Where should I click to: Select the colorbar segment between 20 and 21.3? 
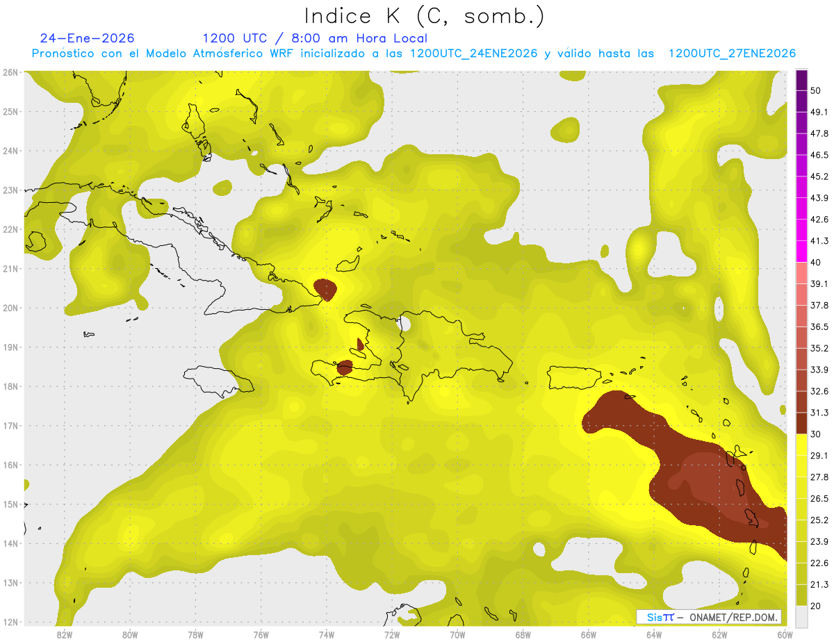pyautogui.click(x=801, y=594)
